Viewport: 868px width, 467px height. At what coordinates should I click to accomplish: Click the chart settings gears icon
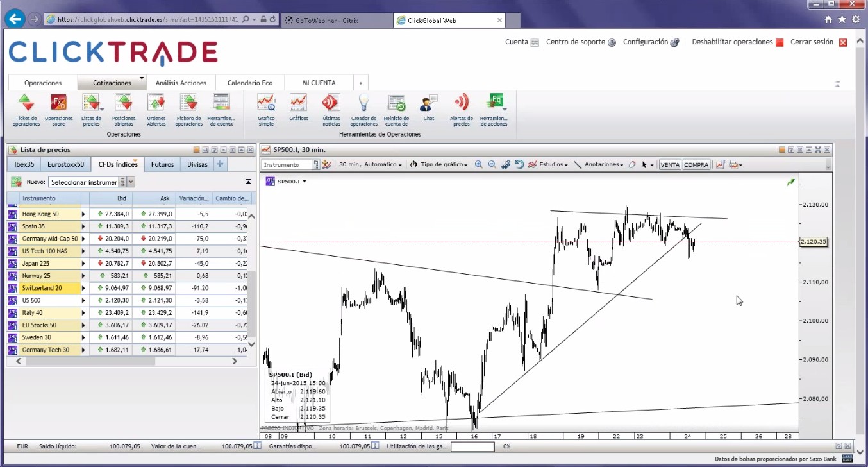506,165
